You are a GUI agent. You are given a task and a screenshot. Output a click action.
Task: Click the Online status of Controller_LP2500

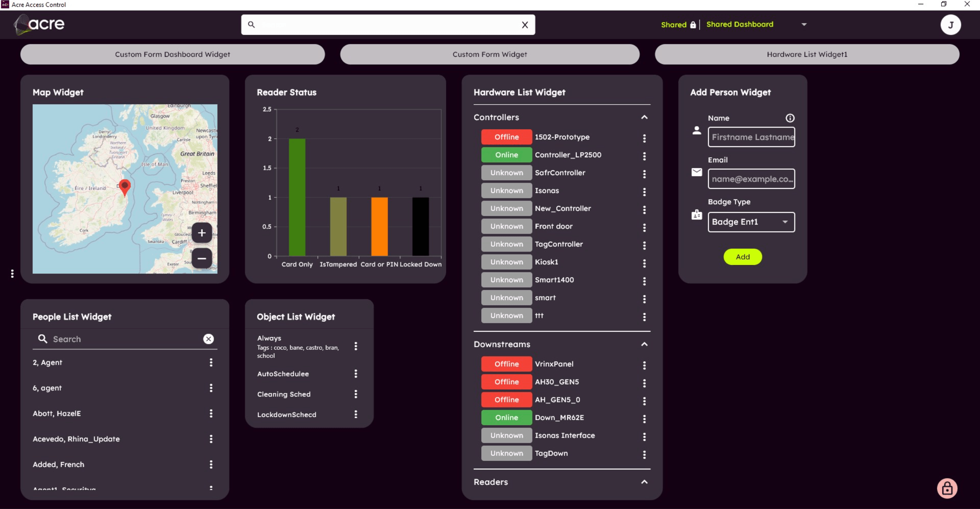click(506, 155)
